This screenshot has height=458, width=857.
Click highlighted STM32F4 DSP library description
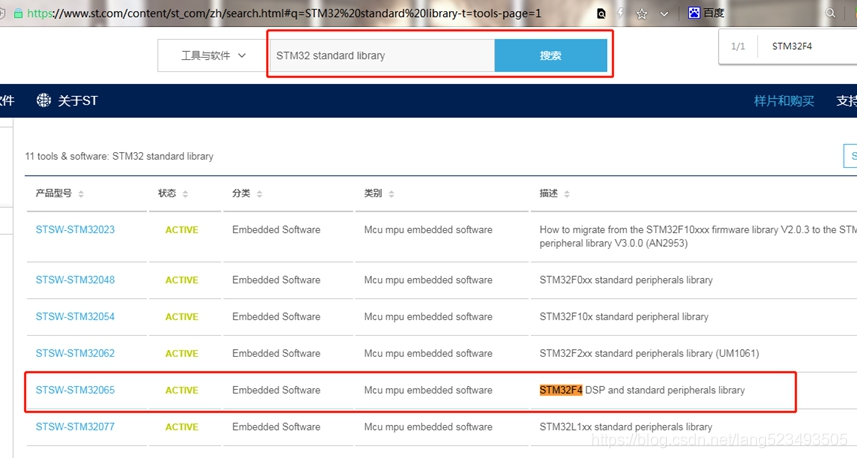coord(642,390)
